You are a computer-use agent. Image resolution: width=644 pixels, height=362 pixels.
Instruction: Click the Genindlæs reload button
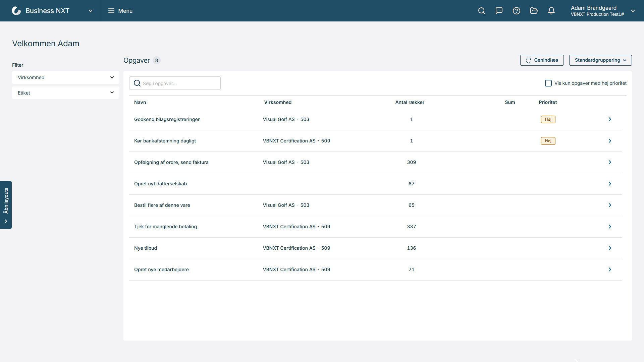point(542,60)
